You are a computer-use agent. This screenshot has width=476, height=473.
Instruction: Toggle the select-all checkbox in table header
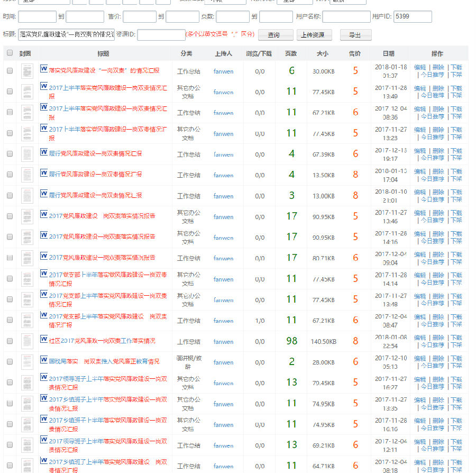[10, 53]
